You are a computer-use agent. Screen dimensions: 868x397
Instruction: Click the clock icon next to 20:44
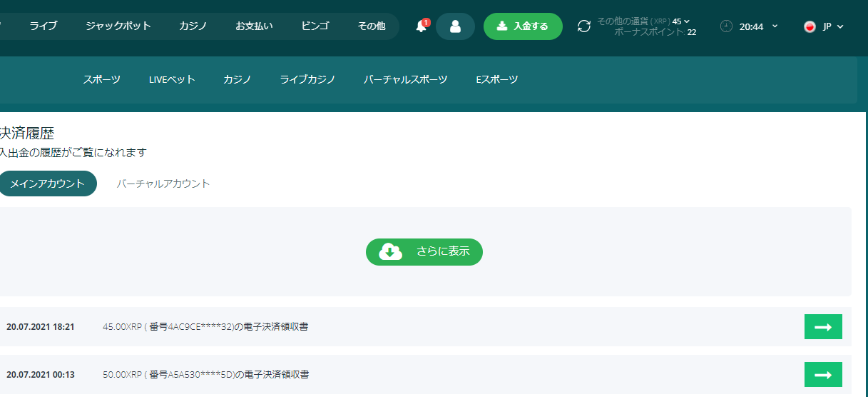[726, 26]
